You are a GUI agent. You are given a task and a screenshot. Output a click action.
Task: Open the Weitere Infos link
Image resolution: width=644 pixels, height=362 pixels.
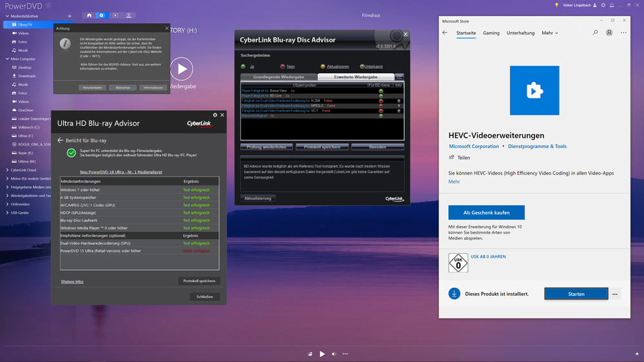(72, 281)
